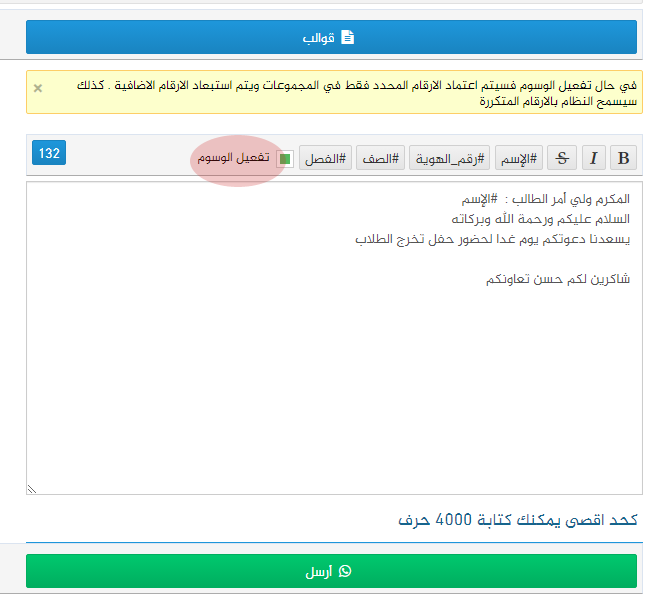
Task: Apply bold formatting with the B button
Action: point(623,158)
